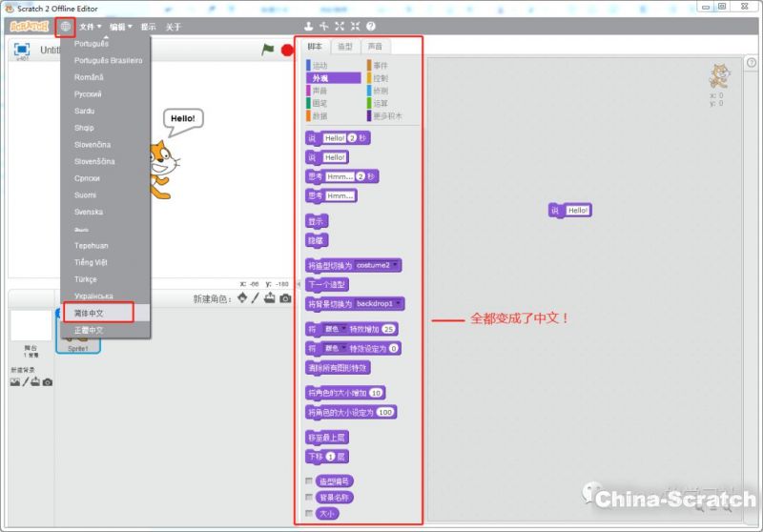Click the 移至最上层 block
Image resolution: width=763 pixels, height=532 pixels.
point(327,438)
